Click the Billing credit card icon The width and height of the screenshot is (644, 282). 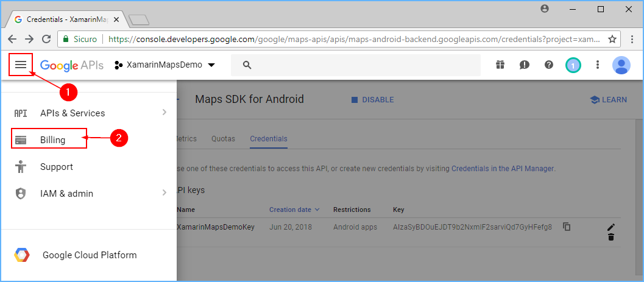click(21, 140)
